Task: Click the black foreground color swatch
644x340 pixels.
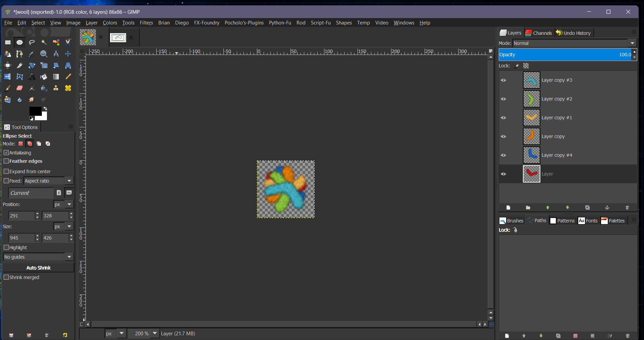Action: [35, 111]
